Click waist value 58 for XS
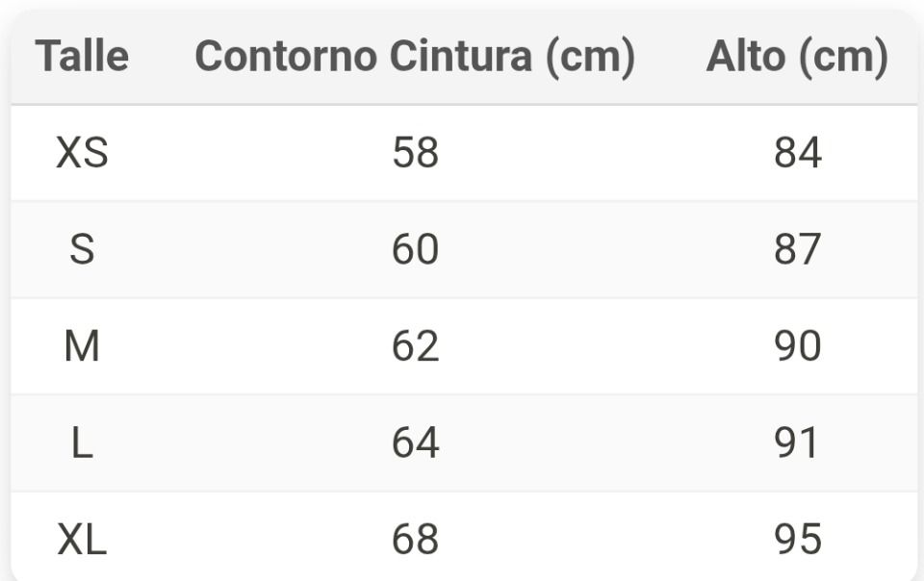The width and height of the screenshot is (924, 581). 415,153
